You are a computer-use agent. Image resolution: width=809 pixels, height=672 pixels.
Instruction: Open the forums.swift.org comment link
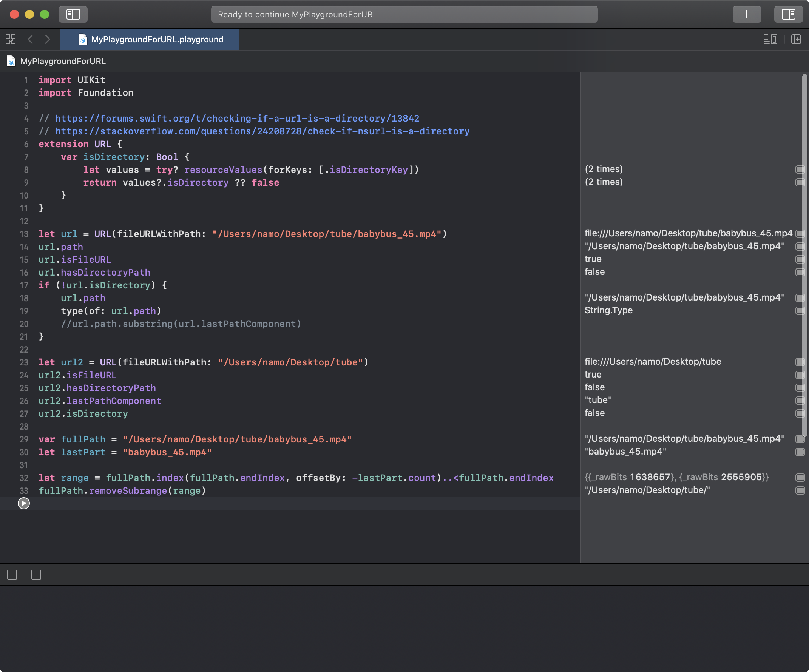pos(237,119)
